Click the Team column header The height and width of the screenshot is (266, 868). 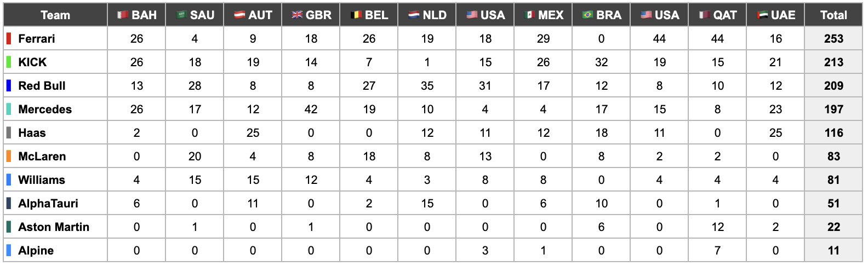55,15
